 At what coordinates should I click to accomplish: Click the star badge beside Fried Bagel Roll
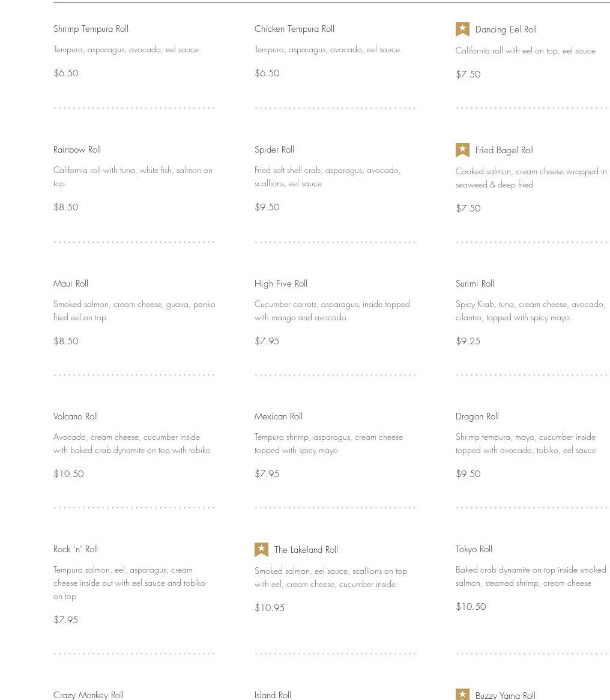pos(462,150)
